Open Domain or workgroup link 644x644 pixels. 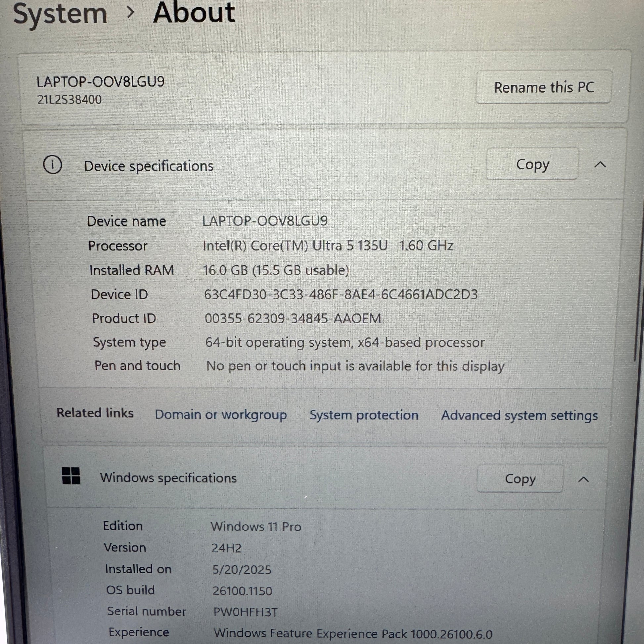click(221, 415)
